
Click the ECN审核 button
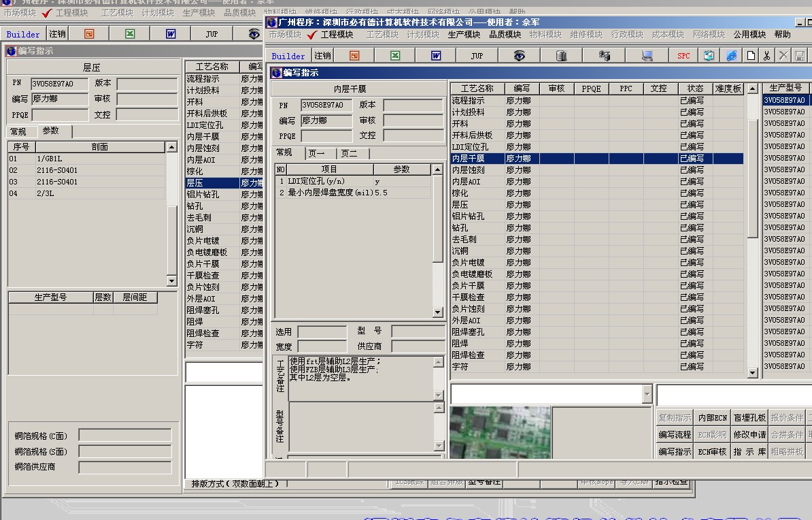[x=712, y=451]
